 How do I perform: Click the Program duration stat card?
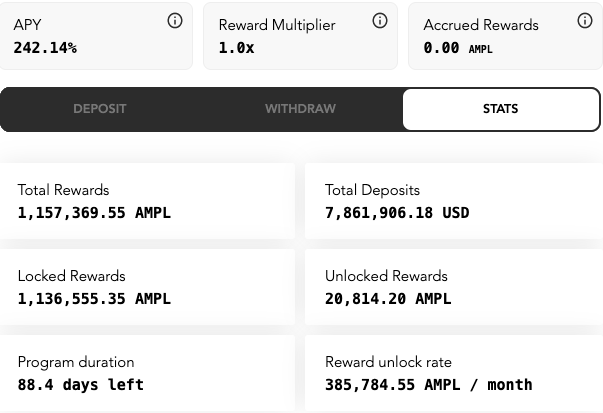147,373
